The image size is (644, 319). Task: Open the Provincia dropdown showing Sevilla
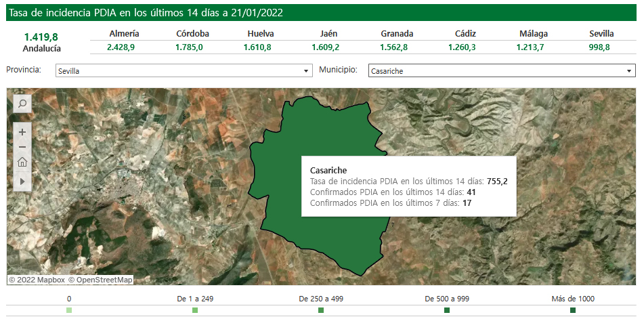coord(183,71)
